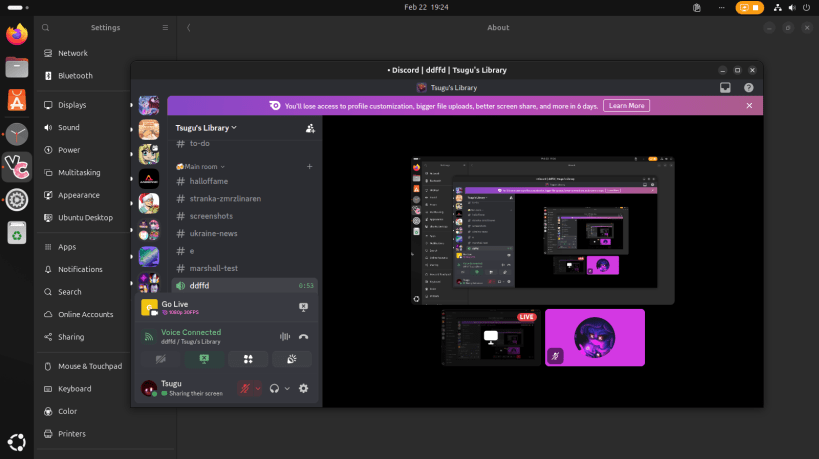Open soundboard party popper button
Image resolution: width=819 pixels, height=459 pixels.
click(x=291, y=359)
